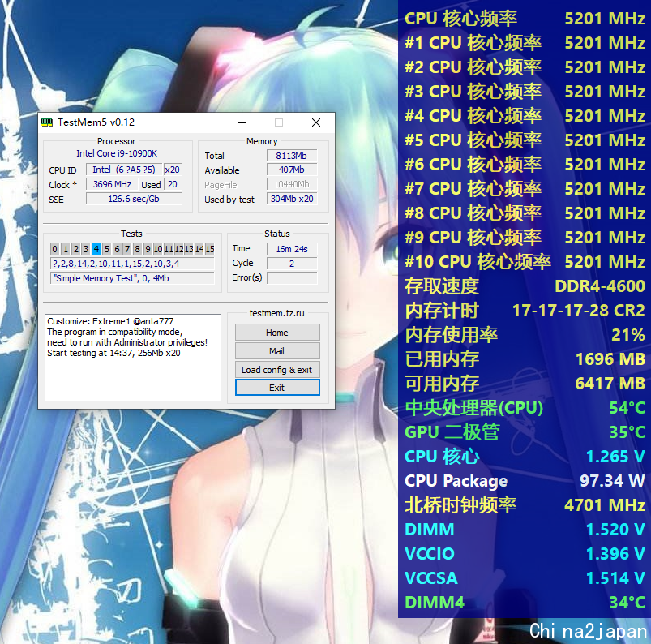Select test number 7 box
Viewport: 651px width, 644px height.
(127, 249)
